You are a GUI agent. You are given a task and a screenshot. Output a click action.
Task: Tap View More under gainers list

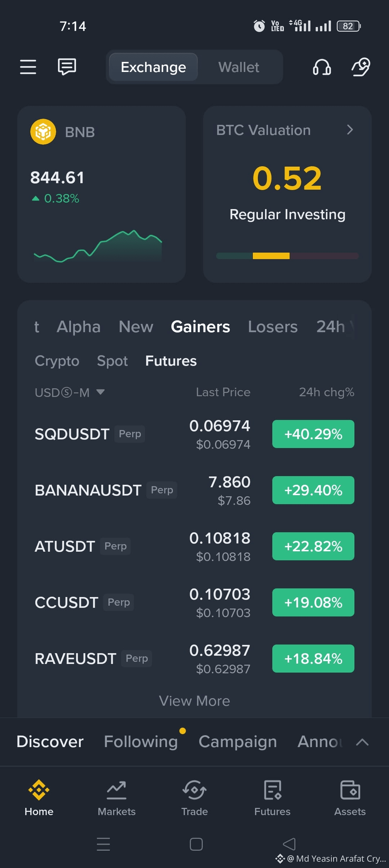tap(194, 701)
